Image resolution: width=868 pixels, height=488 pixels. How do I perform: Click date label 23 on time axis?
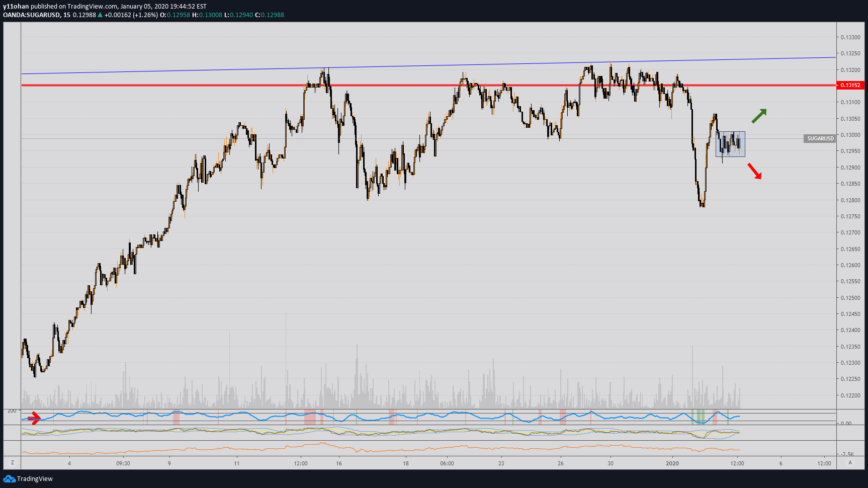pos(501,463)
